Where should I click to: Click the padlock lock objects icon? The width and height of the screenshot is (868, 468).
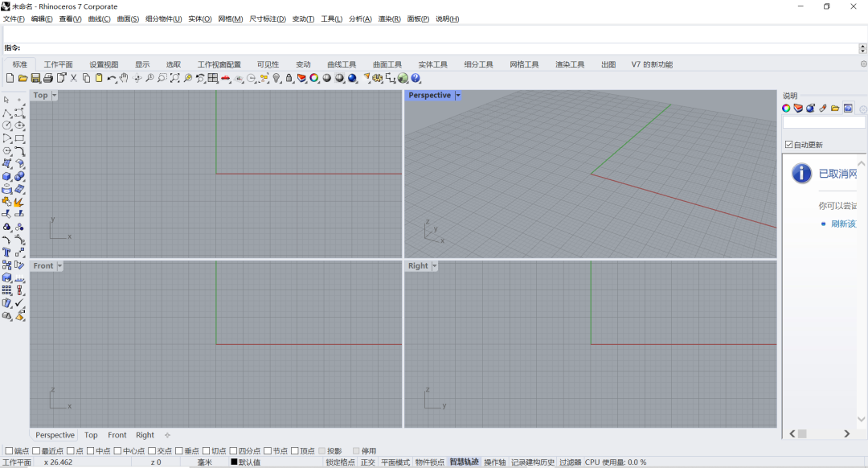point(289,78)
